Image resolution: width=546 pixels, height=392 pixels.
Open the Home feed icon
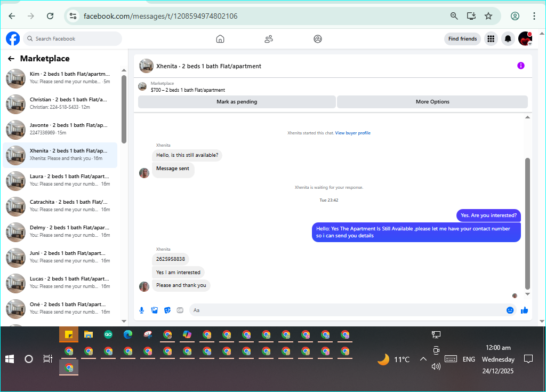pyautogui.click(x=220, y=39)
